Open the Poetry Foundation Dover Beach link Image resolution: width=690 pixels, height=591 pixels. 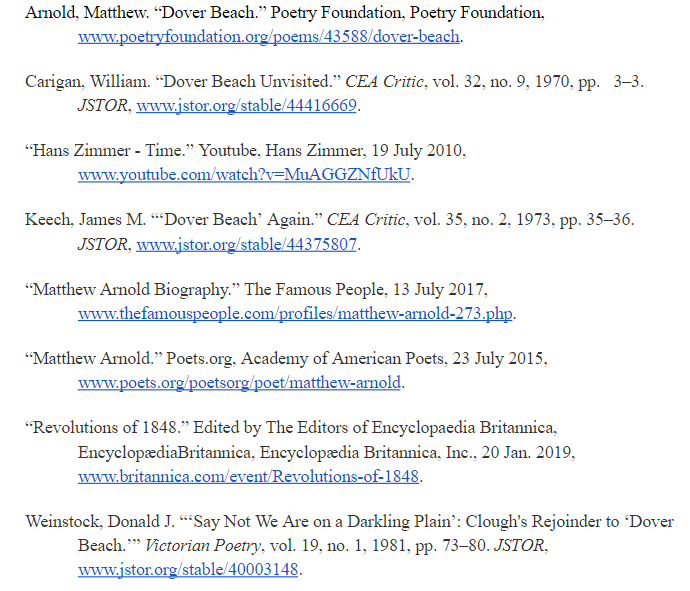[x=269, y=37]
